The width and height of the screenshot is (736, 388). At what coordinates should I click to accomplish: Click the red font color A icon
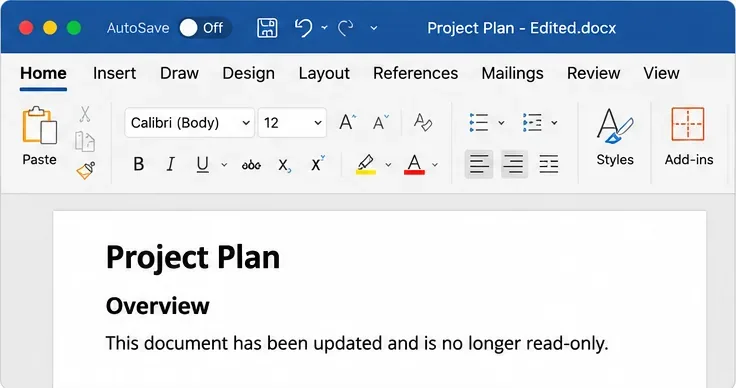coord(414,164)
